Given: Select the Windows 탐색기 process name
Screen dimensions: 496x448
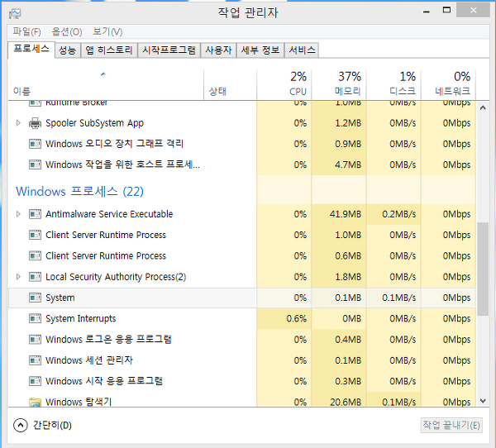Looking at the screenshot, I should (79, 402).
